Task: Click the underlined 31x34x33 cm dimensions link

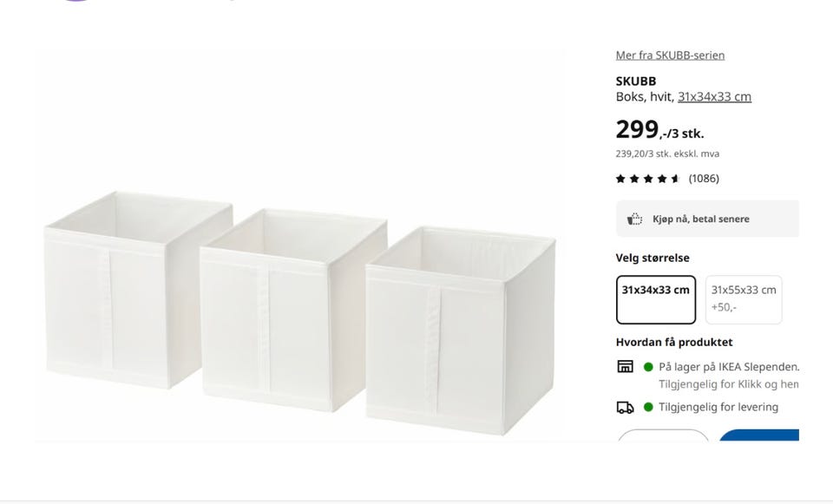Action: 714,96
